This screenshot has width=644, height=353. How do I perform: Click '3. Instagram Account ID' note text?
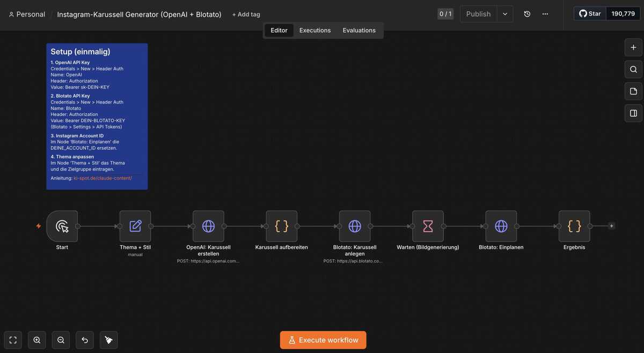point(77,136)
